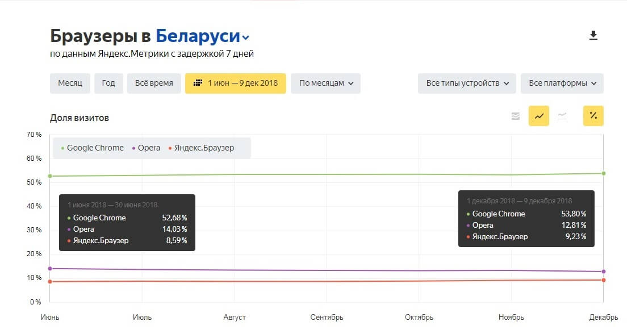Toggle the percentage display icon
The height and width of the screenshot is (334, 644).
(x=593, y=115)
